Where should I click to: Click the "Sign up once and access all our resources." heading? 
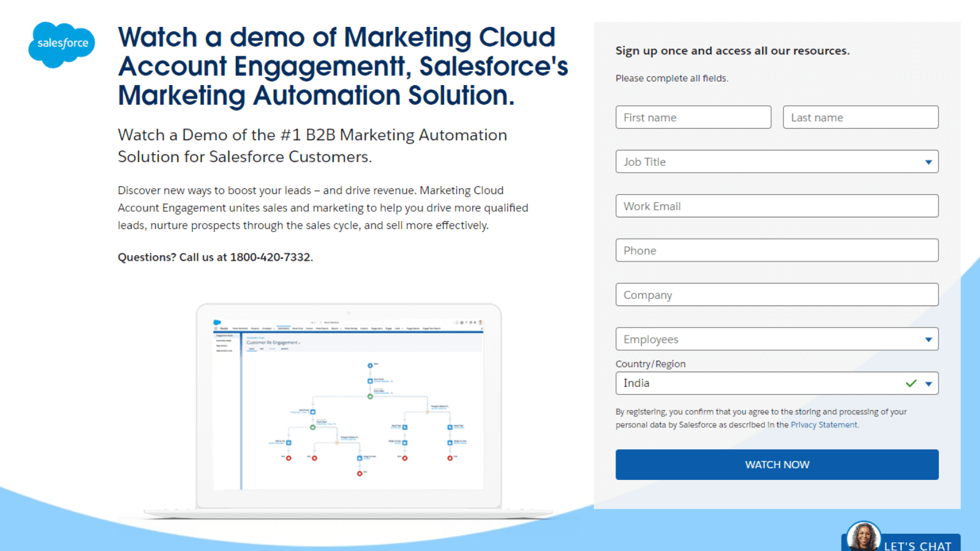point(733,51)
